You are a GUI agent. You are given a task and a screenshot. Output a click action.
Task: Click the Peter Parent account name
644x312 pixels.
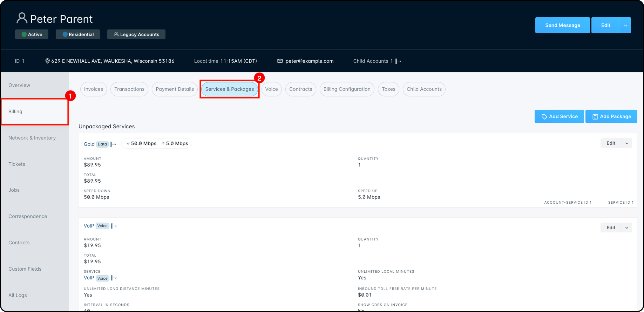click(61, 19)
